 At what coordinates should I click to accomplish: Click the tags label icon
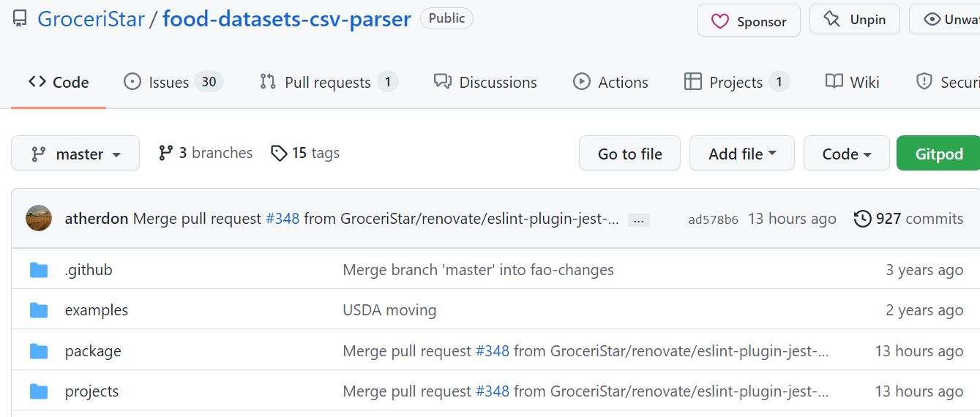pyautogui.click(x=279, y=153)
